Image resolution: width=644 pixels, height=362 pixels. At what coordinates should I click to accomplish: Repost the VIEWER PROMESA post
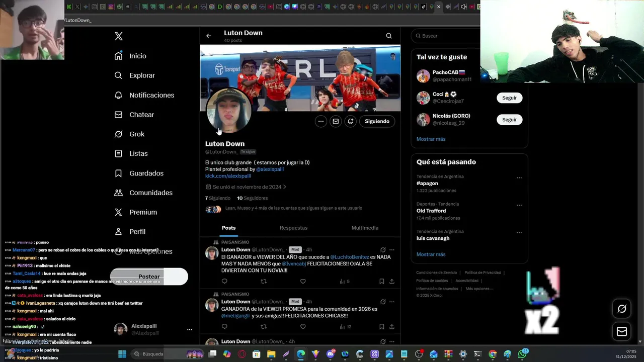click(264, 327)
